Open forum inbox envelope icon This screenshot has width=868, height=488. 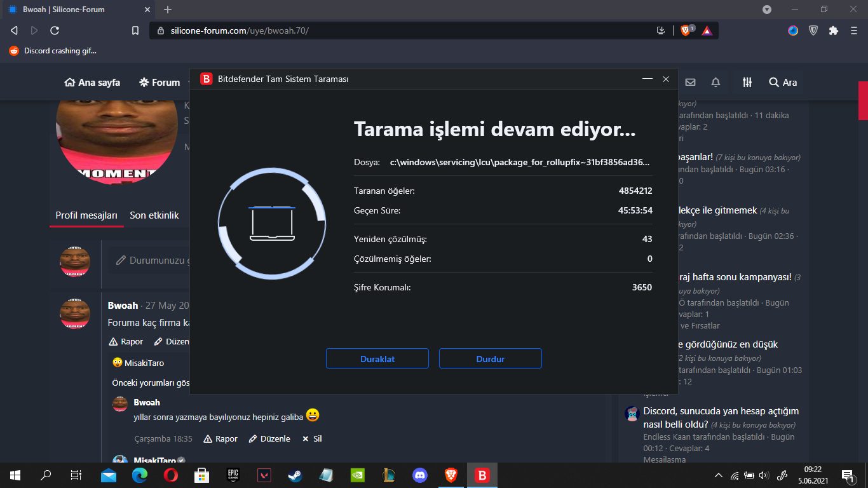coord(690,83)
